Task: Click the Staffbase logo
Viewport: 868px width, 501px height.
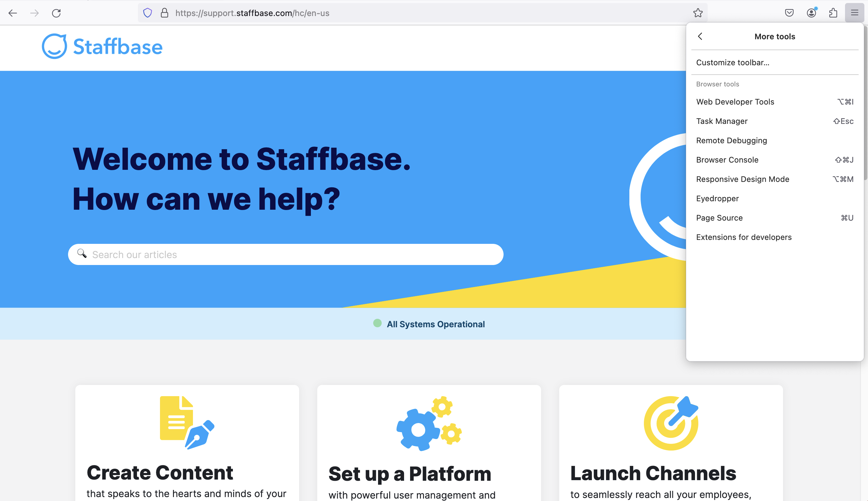Action: click(x=102, y=47)
